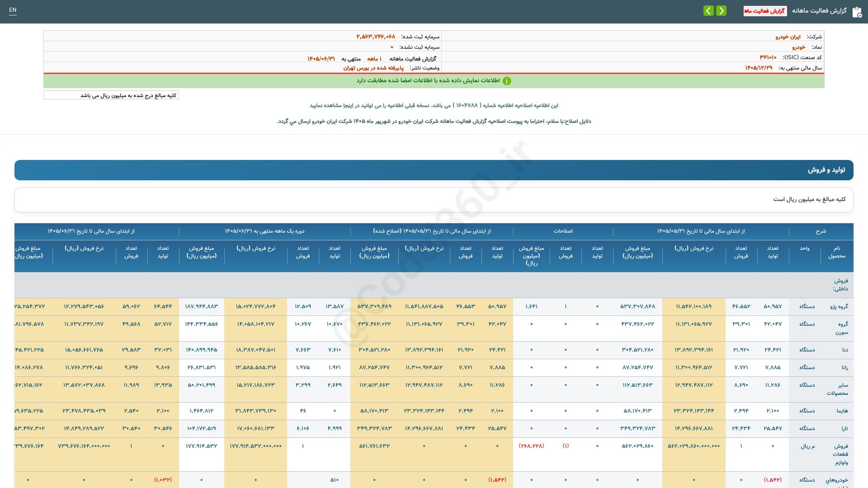Viewport: 868px width, 488px height.
Task: Click Dena monthly sales rate ۱۸,۳۸۷,۰۴۷,۵۰۱
Action: click(x=255, y=350)
